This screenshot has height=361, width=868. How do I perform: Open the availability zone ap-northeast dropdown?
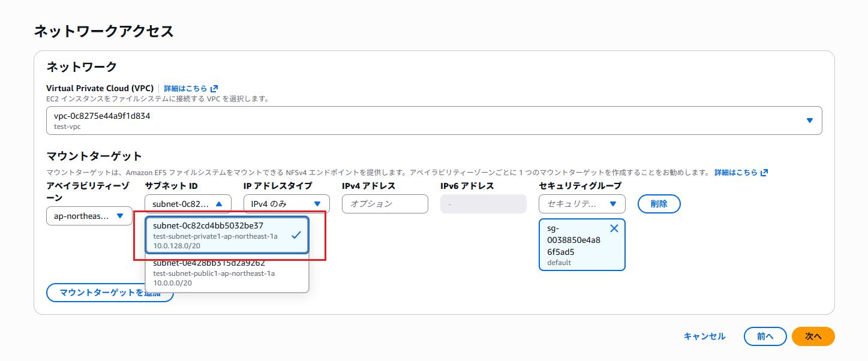point(89,216)
